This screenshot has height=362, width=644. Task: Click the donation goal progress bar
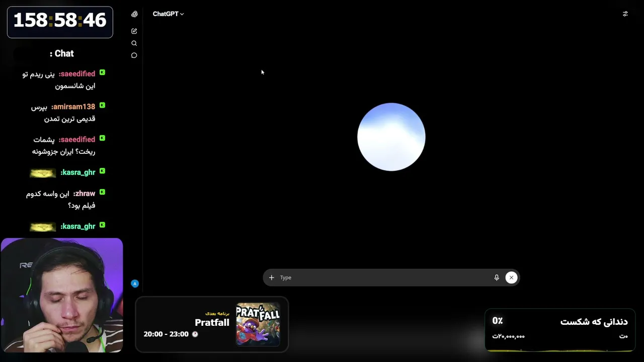[560, 350]
